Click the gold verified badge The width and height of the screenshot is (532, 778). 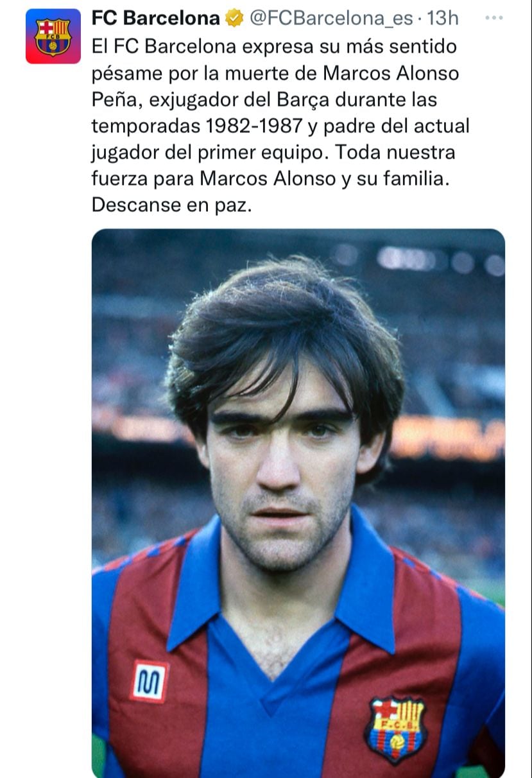pyautogui.click(x=234, y=19)
